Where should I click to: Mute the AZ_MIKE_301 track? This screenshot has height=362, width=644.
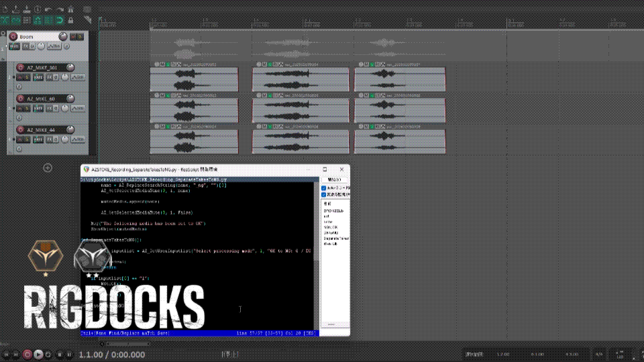coord(19,77)
